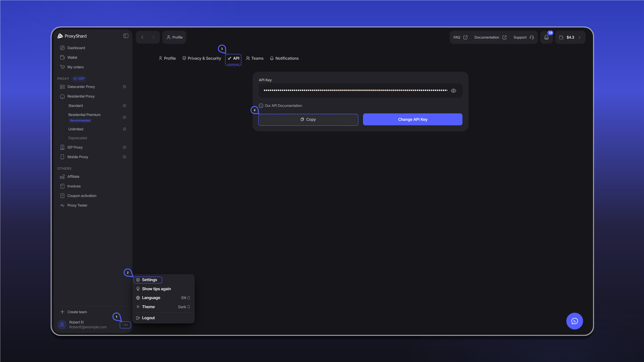This screenshot has width=644, height=362.
Task: Click settings icon beside Standard
Action: (124, 106)
